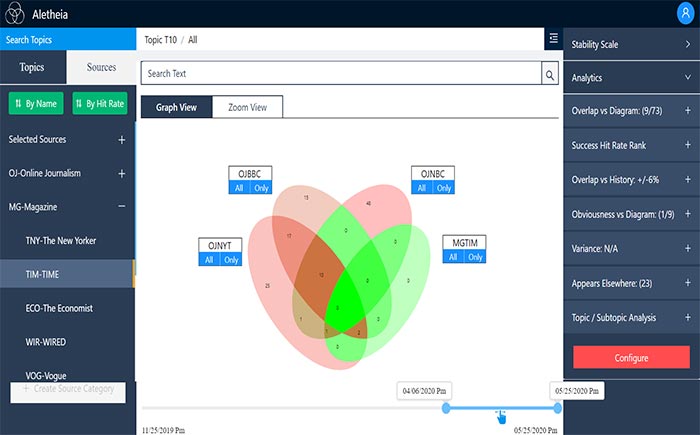Toggle the right panel menu icon
Screen dimensions: 700x435
(x=553, y=38)
